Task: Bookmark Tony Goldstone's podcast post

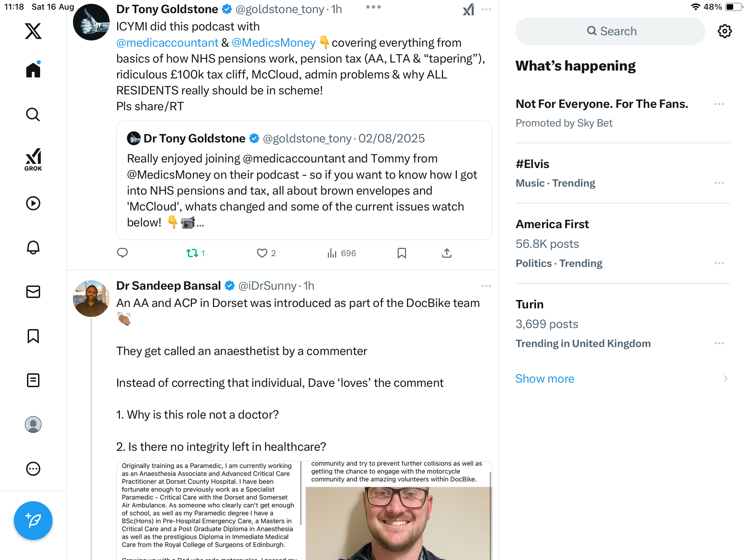Action: 402,253
